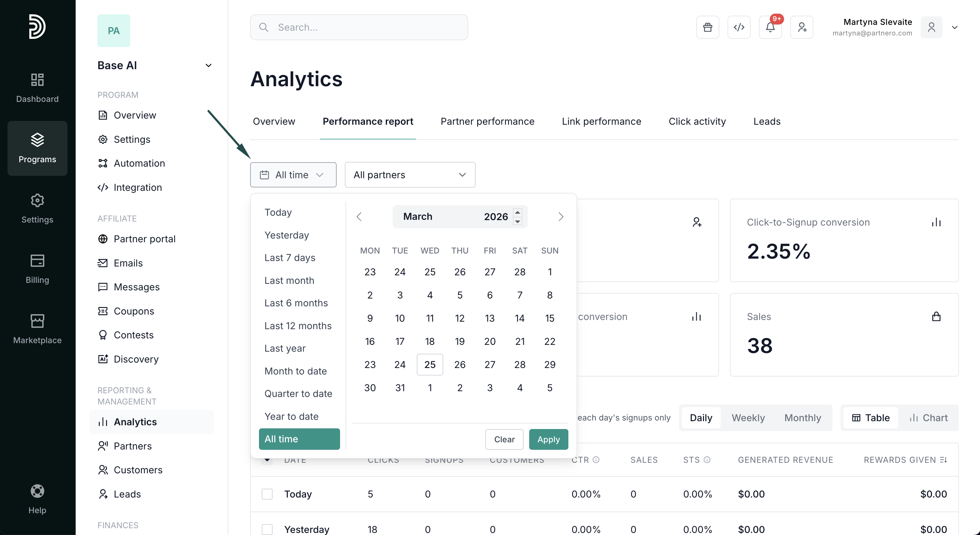980x535 pixels.
Task: Expand the All partners dropdown
Action: [x=410, y=175]
